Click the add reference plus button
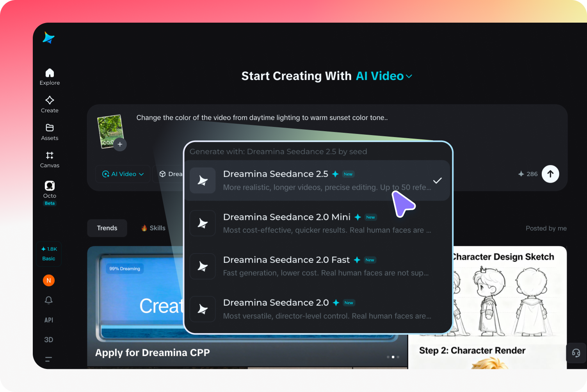Image resolution: width=587 pixels, height=392 pixels. 120,144
